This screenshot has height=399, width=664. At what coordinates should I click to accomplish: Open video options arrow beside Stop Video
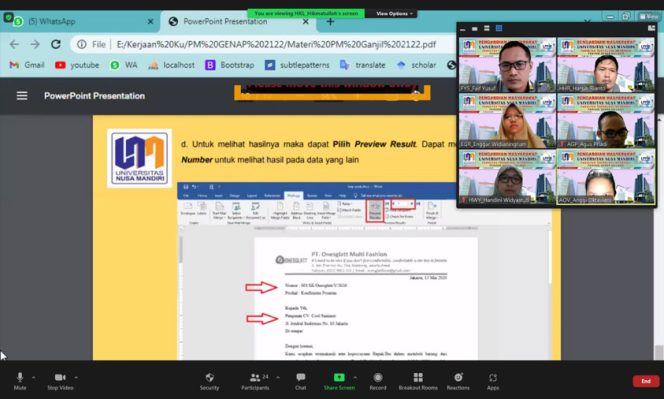tap(76, 377)
